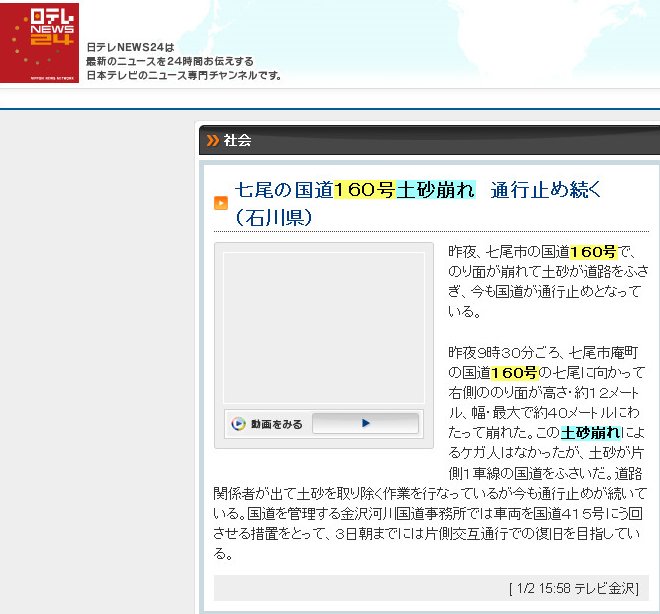Click the 通行止め続く text in the headline

546,190
